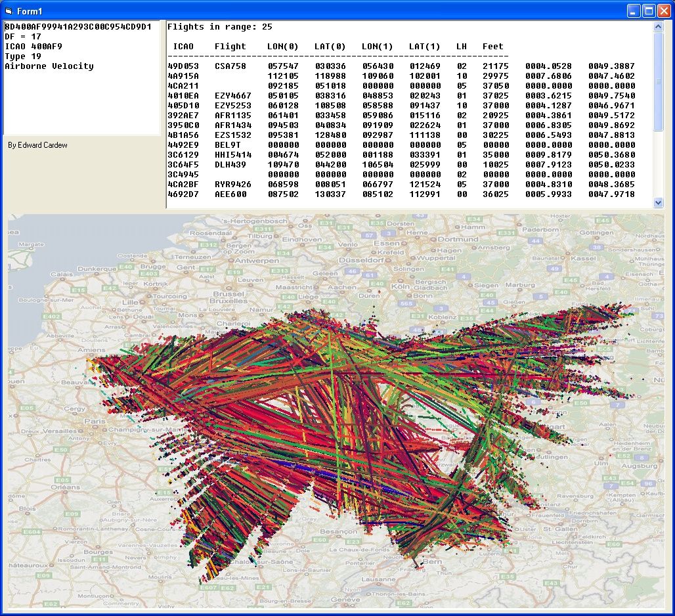
Task: Close the Form1 window
Action: [x=664, y=11]
